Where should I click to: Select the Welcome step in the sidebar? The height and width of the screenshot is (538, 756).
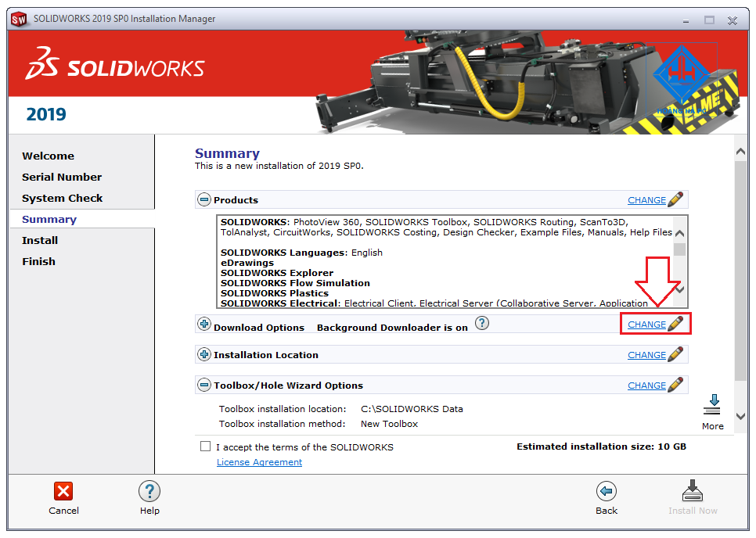coord(48,156)
